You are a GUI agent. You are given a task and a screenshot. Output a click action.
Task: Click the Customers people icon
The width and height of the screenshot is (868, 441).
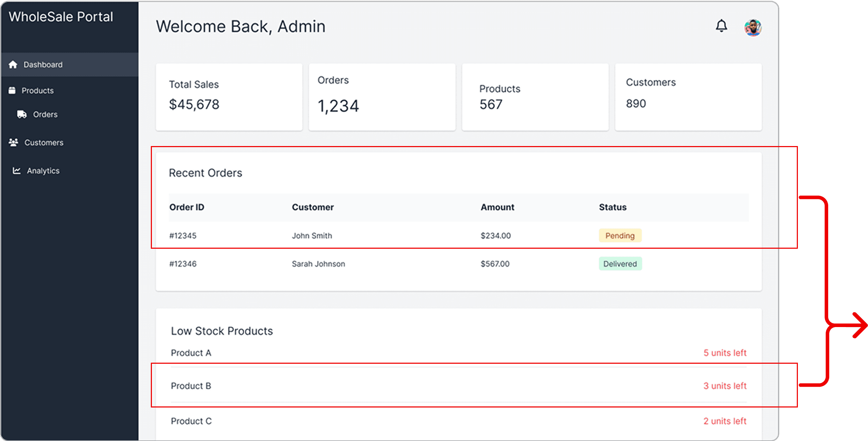(x=13, y=143)
